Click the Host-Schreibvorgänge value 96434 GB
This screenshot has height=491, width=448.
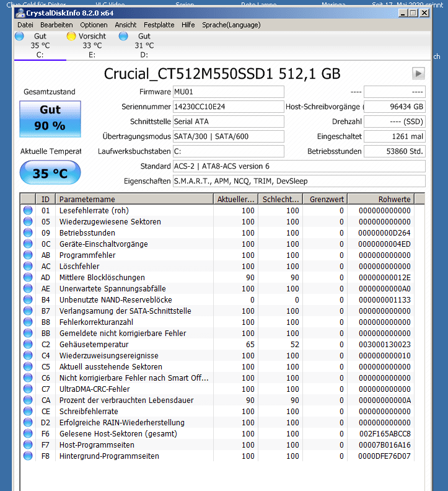pyautogui.click(x=395, y=107)
